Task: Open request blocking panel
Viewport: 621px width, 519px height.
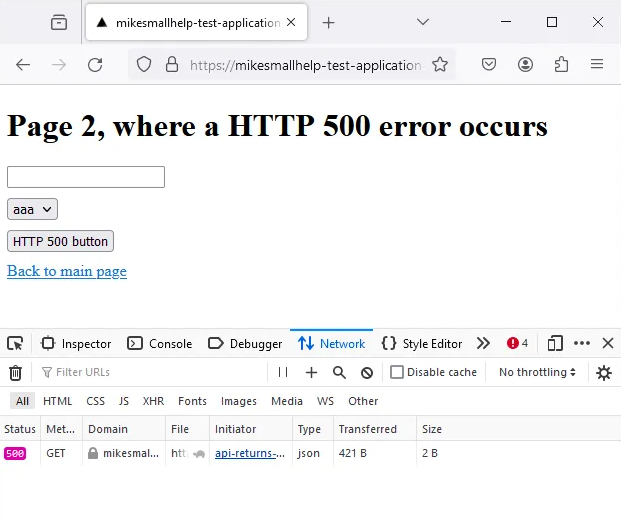Action: pyautogui.click(x=367, y=373)
